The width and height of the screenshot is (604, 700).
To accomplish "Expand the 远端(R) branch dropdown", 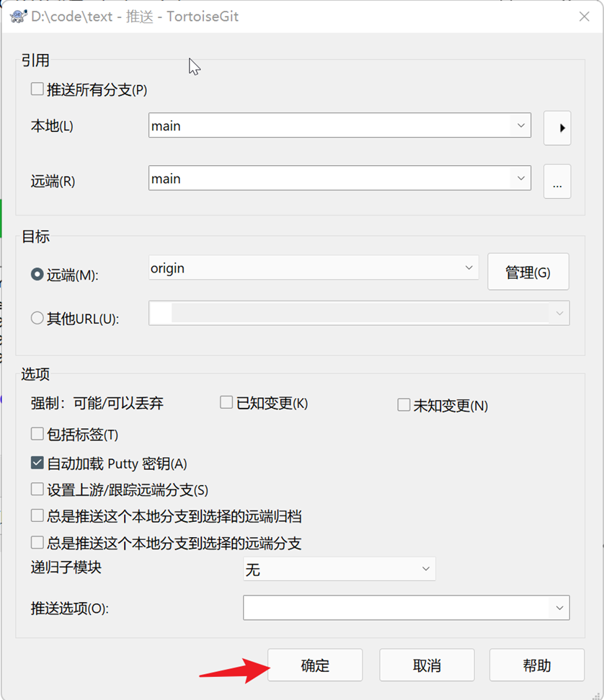I will [520, 178].
